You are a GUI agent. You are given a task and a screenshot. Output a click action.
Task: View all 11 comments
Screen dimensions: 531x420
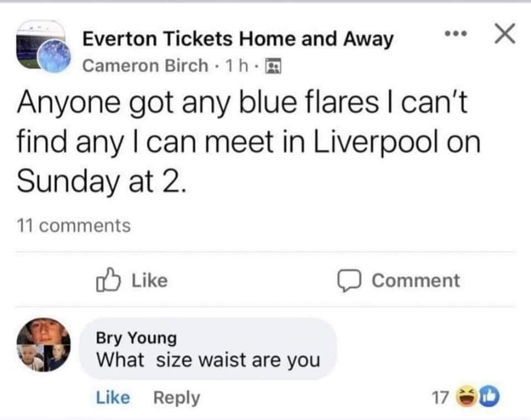click(x=74, y=225)
